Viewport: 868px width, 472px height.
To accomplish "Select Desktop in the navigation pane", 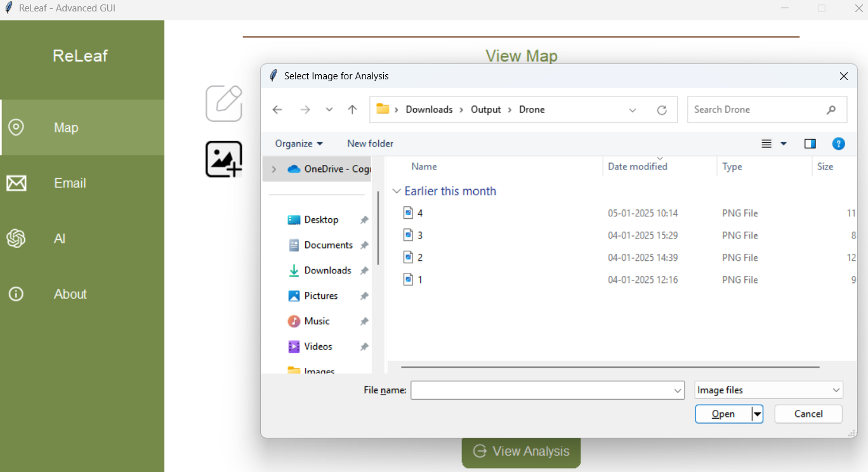I will pos(321,220).
